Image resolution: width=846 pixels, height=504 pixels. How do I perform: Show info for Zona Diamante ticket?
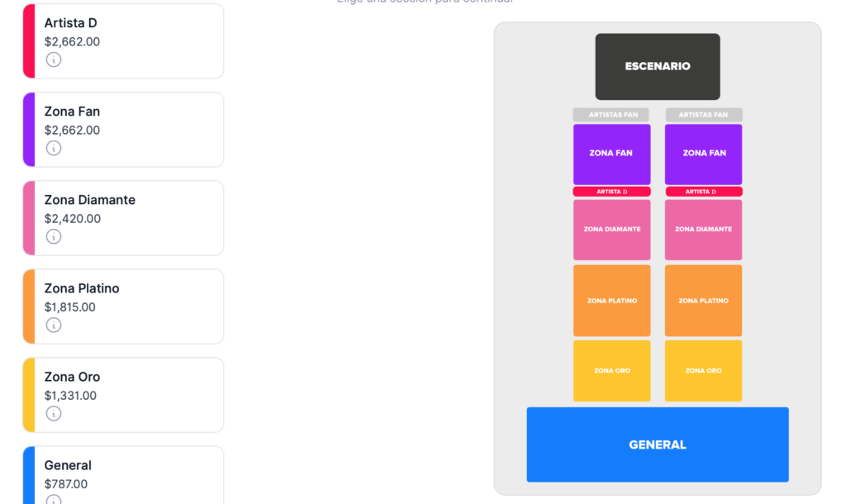(x=54, y=236)
